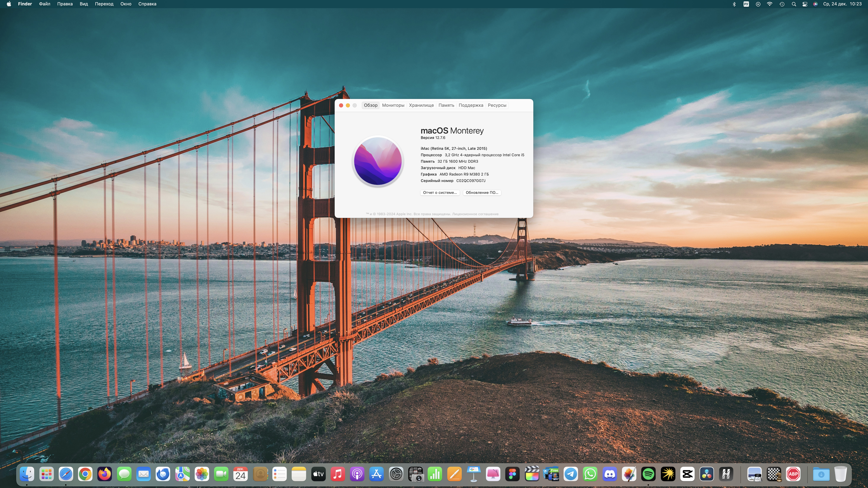Switch the keyboard input source indicator
This screenshot has width=868, height=488.
pos(746,4)
